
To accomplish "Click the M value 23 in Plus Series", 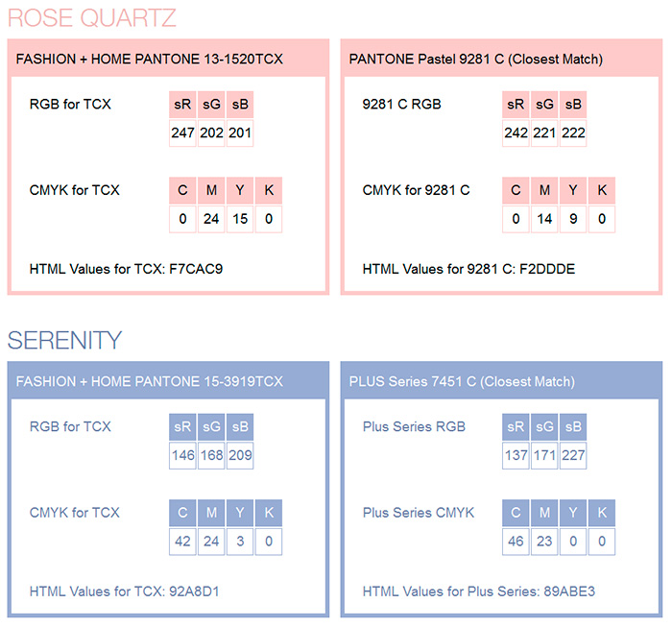I will point(544,542).
